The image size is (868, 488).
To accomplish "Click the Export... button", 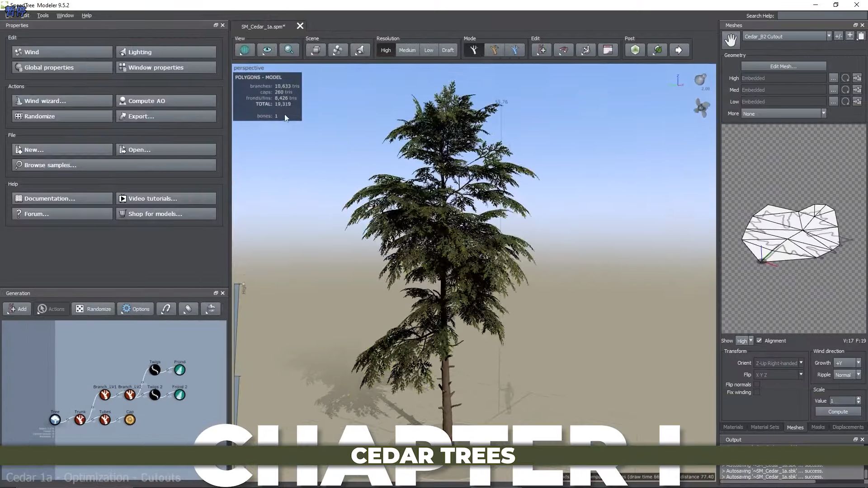I will (x=166, y=116).
